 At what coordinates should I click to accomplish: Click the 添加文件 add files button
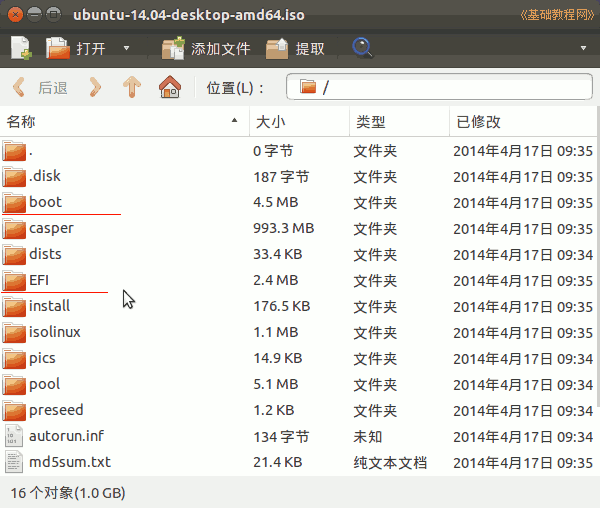coord(206,48)
